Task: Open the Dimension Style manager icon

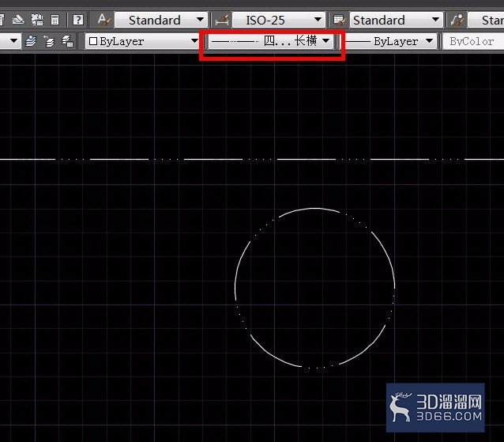Action: [x=222, y=20]
